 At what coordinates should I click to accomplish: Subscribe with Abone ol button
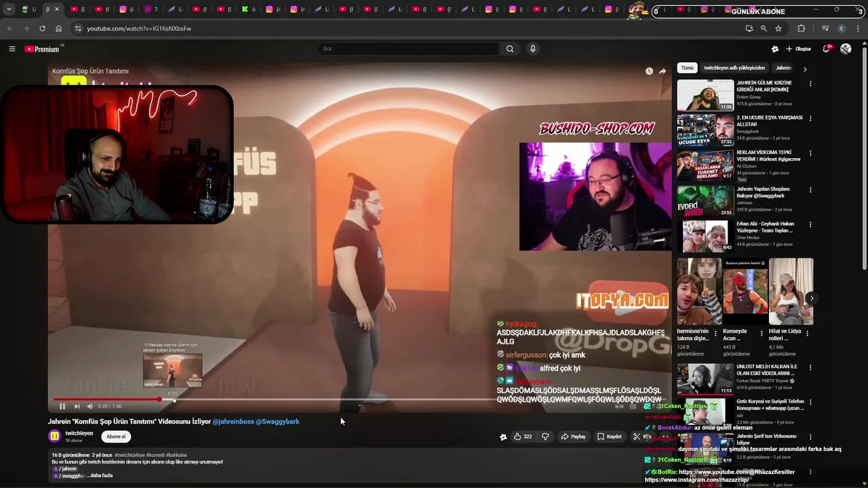[x=116, y=436]
